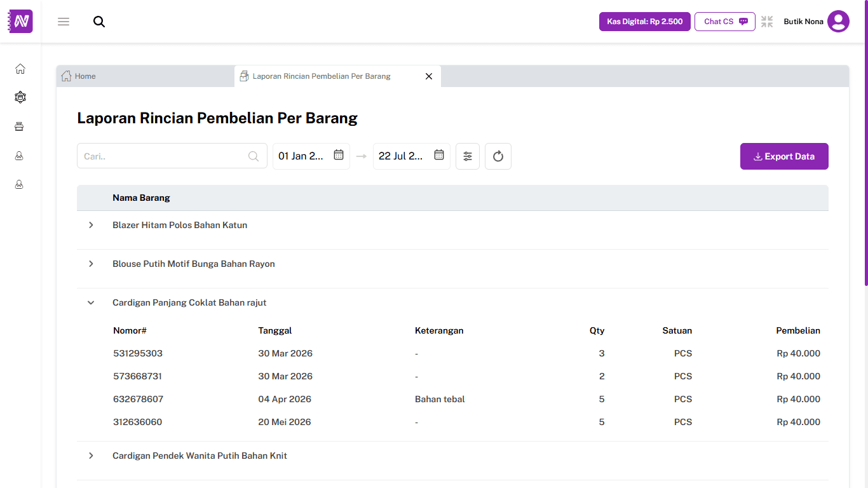The image size is (868, 488).
Task: Open the sidebar store network icon
Action: click(x=20, y=97)
